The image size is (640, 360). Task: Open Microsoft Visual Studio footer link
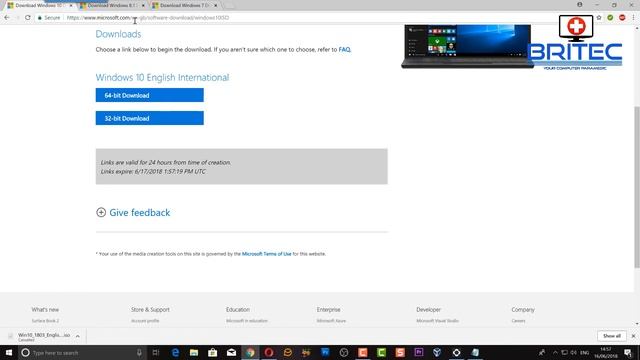tap(438, 321)
